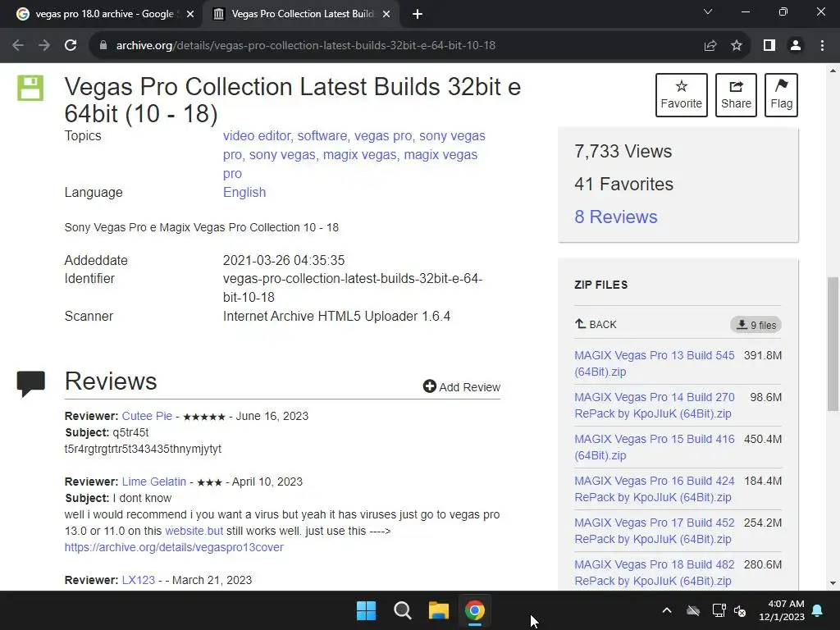Image resolution: width=840 pixels, height=630 pixels.
Task: Download all with the 9 files button
Action: (x=756, y=325)
